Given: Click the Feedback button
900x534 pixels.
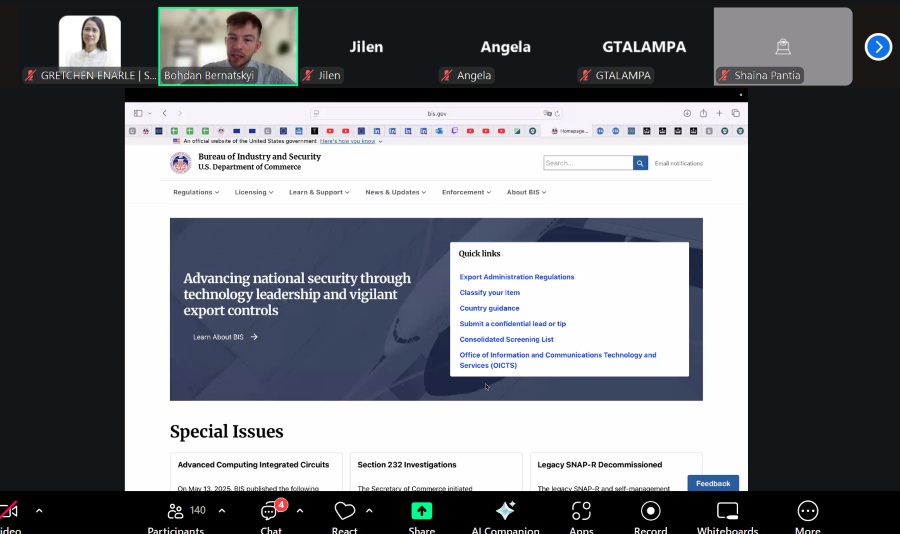Looking at the screenshot, I should pyautogui.click(x=713, y=483).
